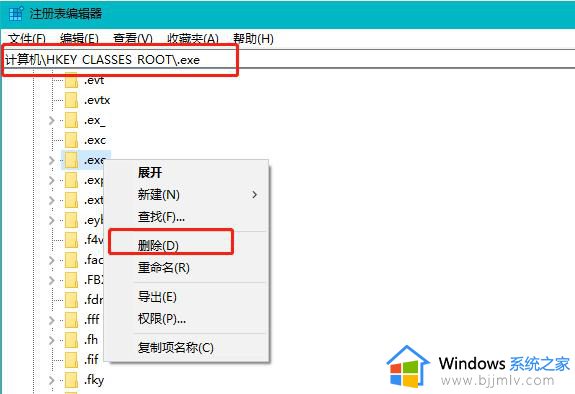Expand the .ext key

pos(52,200)
